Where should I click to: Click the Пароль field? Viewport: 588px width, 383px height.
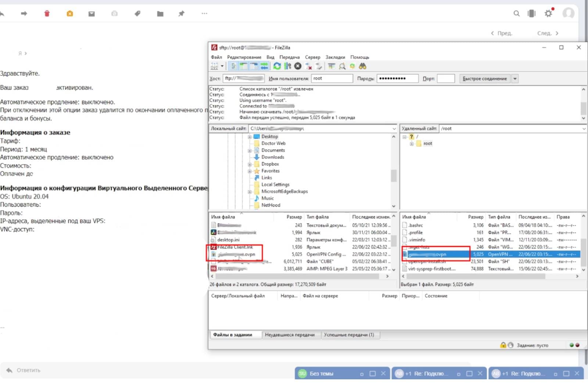tap(398, 78)
